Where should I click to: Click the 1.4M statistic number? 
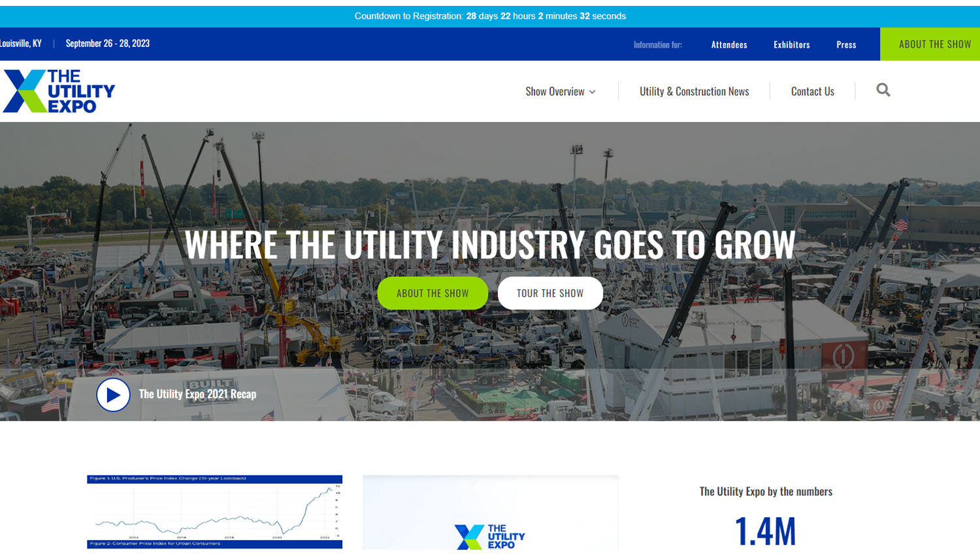tap(765, 530)
